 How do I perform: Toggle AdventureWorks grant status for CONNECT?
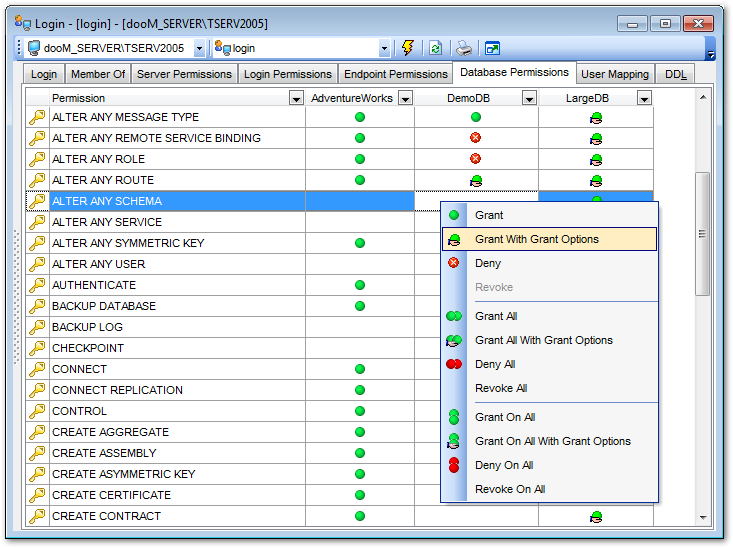(x=360, y=369)
